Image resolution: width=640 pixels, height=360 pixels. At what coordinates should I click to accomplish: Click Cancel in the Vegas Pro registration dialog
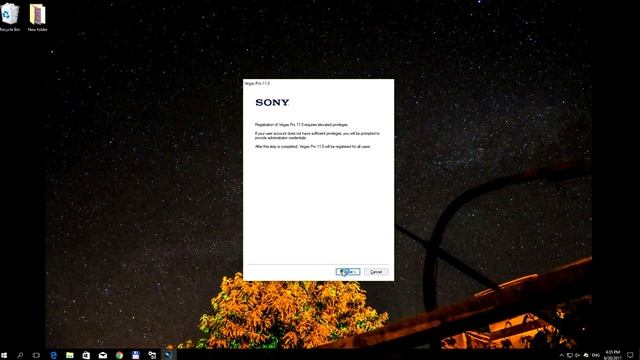(x=376, y=272)
